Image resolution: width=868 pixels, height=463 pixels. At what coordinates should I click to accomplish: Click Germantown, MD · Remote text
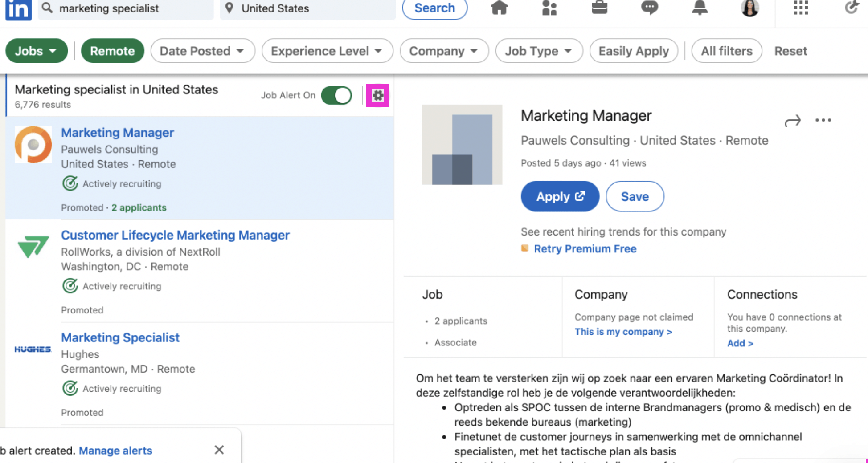pos(128,369)
